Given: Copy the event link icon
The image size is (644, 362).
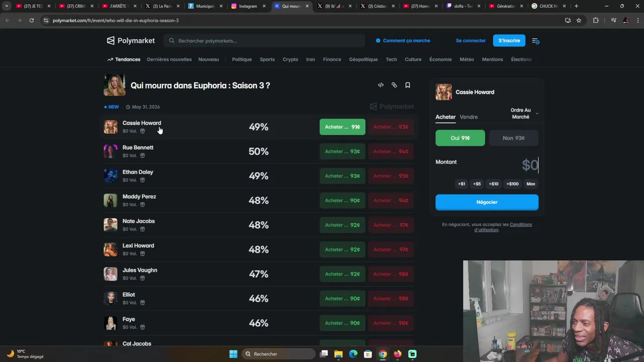Looking at the screenshot, I should pos(394,85).
